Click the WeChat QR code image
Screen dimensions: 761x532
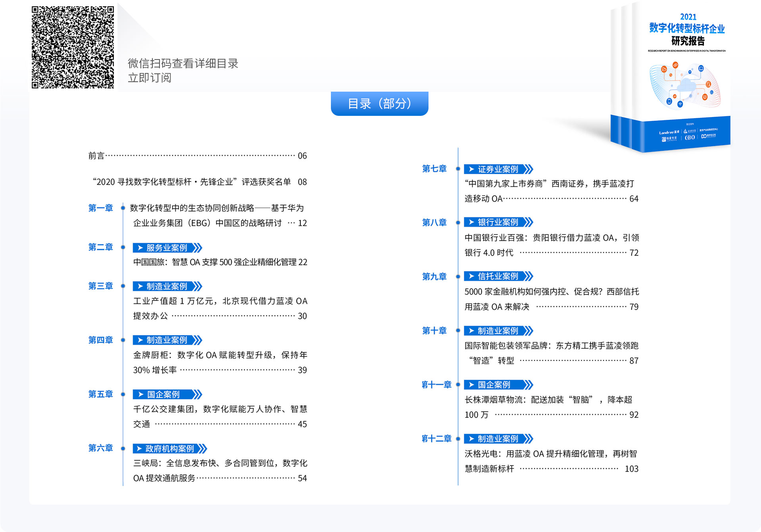[x=73, y=47]
